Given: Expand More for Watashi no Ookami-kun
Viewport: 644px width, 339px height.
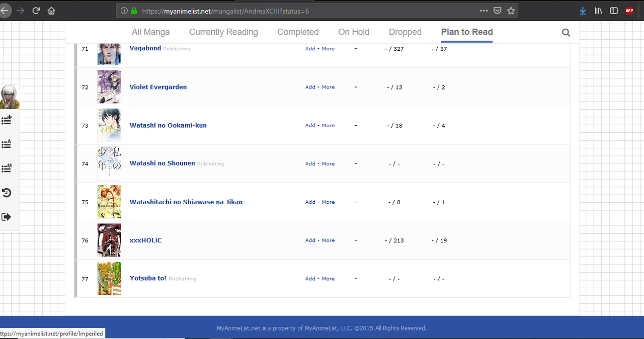Looking at the screenshot, I should click(328, 125).
